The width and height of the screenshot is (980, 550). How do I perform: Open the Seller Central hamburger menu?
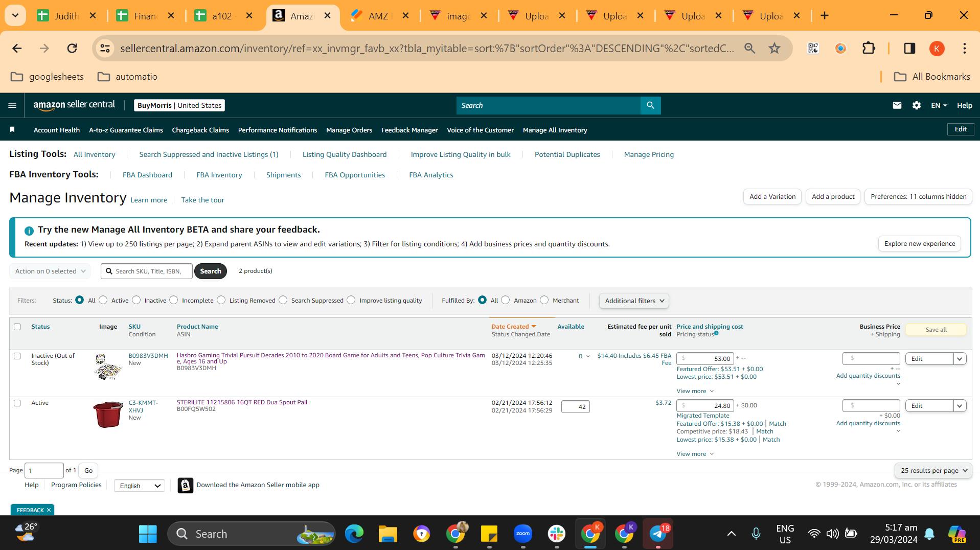click(12, 105)
